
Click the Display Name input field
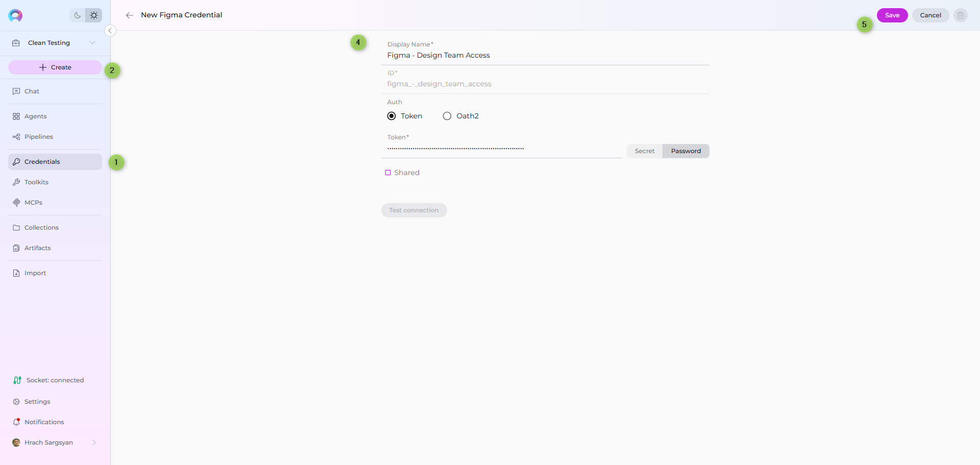click(545, 55)
